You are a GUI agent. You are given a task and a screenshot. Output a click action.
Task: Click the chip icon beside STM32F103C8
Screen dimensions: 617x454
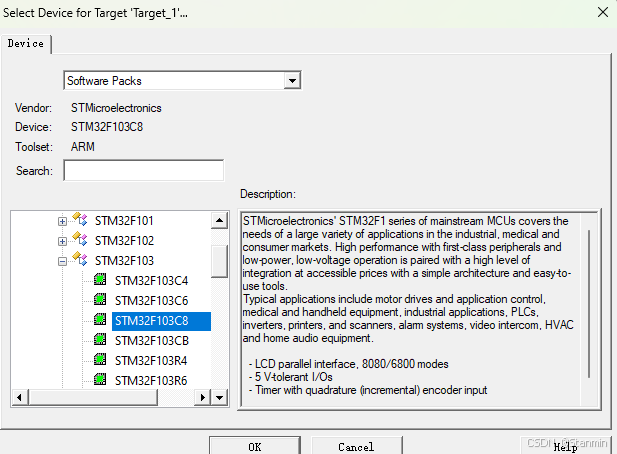pos(100,319)
